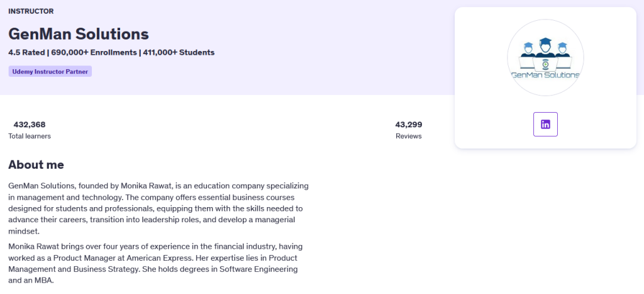Click the 411,000+ Students text
Screen dimensions: 644x294
[179, 52]
